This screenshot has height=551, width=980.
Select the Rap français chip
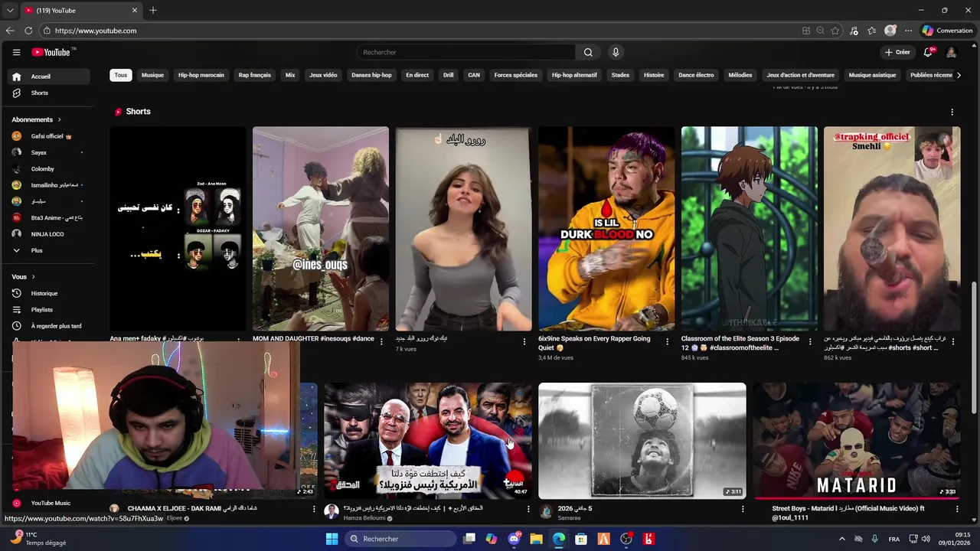pos(254,75)
